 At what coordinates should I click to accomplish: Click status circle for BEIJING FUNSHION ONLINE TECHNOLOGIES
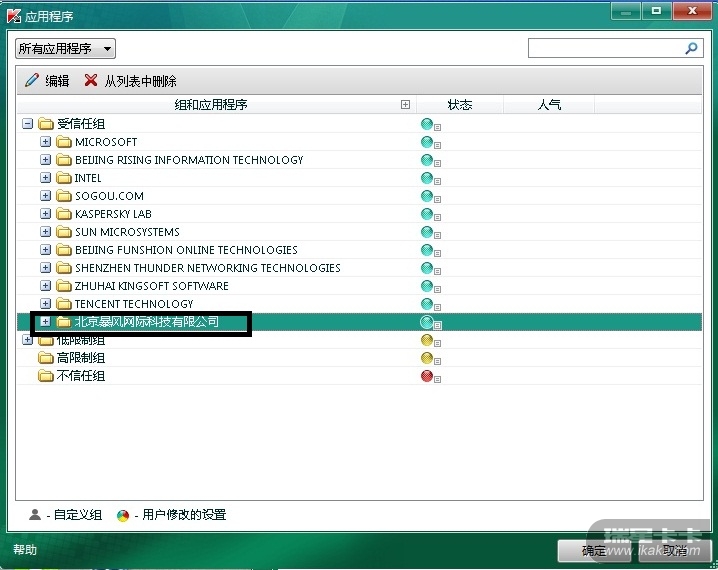pos(427,250)
